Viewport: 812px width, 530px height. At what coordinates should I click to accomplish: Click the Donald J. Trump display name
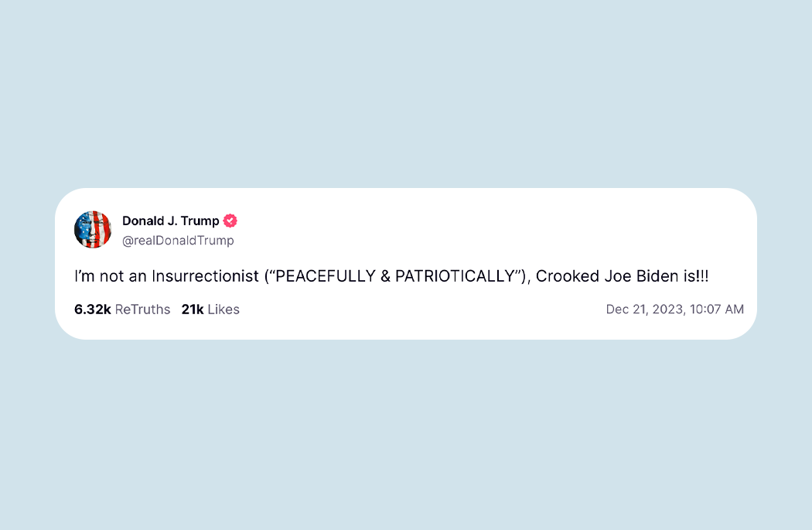[170, 221]
